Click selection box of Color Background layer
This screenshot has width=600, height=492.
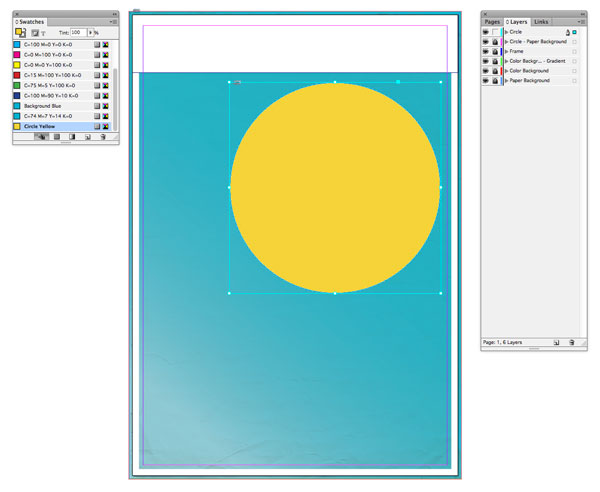[x=574, y=71]
